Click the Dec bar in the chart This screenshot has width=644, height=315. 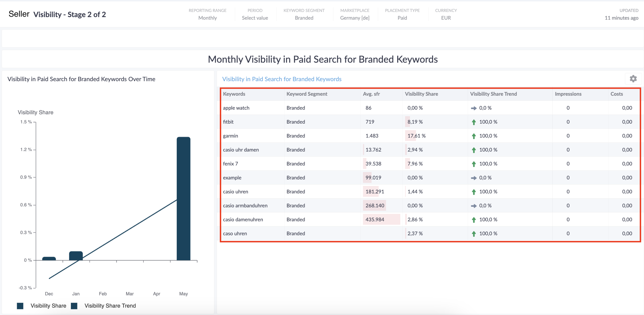point(49,259)
